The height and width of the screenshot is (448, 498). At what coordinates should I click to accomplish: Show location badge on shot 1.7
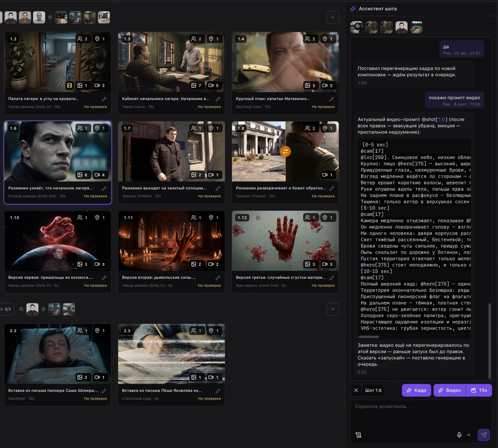click(x=214, y=128)
